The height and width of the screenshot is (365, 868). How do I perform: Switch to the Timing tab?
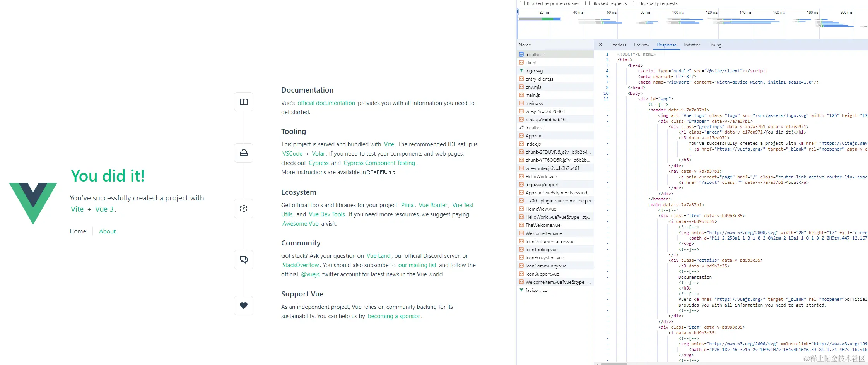coord(714,45)
